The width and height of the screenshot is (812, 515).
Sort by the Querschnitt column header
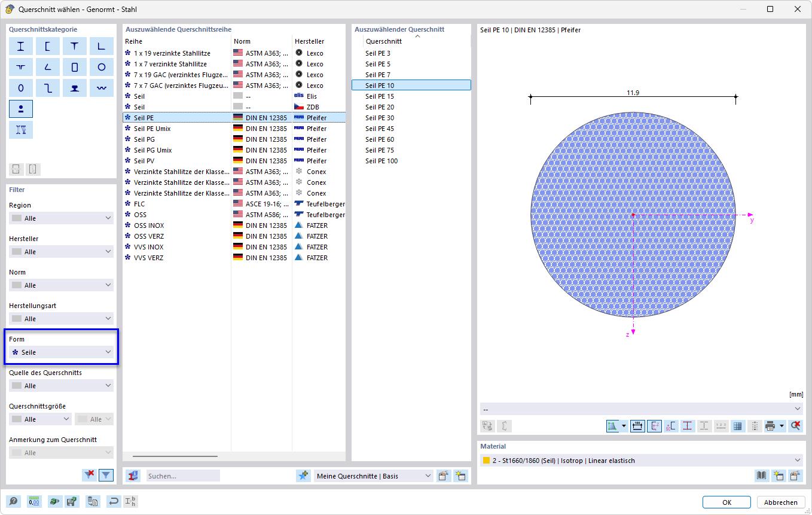pos(417,41)
